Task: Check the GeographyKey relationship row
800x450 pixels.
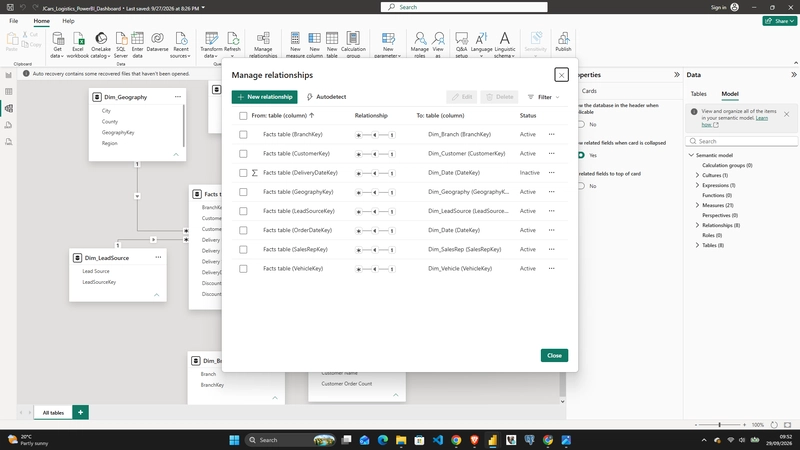Action: (x=243, y=192)
